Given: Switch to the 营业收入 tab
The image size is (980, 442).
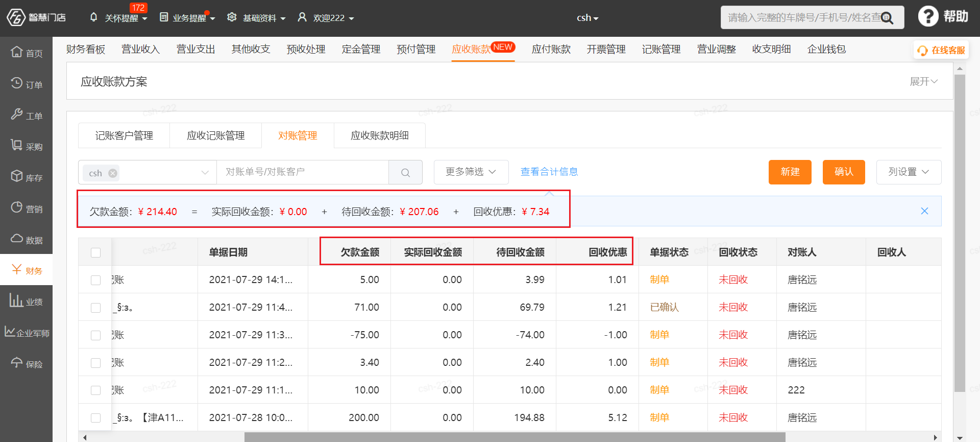Looking at the screenshot, I should point(141,49).
